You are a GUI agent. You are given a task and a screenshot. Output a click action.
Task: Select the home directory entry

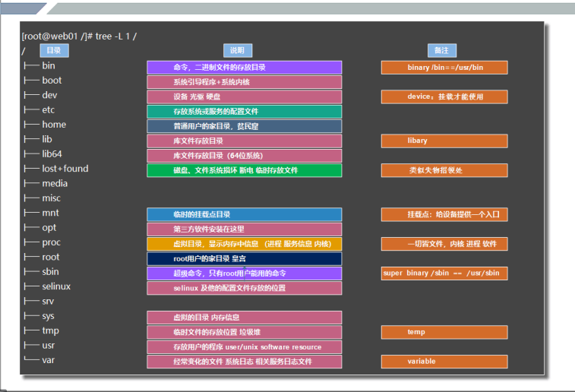54,125
